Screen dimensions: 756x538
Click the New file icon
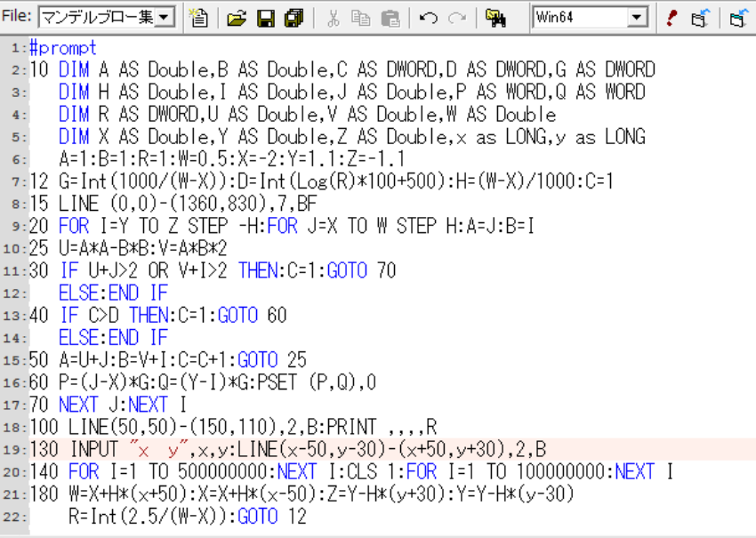(198, 18)
